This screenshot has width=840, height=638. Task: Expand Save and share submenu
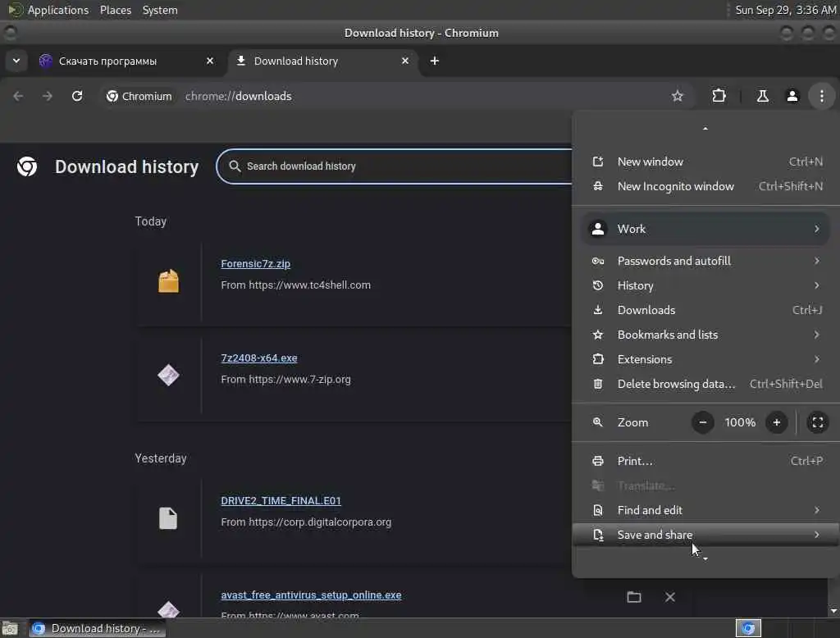tap(706, 535)
